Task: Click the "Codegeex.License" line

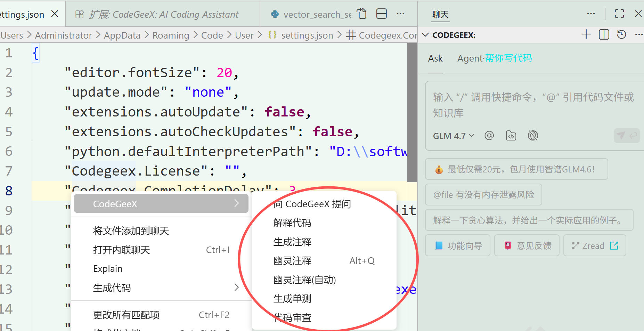Action: tap(156, 171)
